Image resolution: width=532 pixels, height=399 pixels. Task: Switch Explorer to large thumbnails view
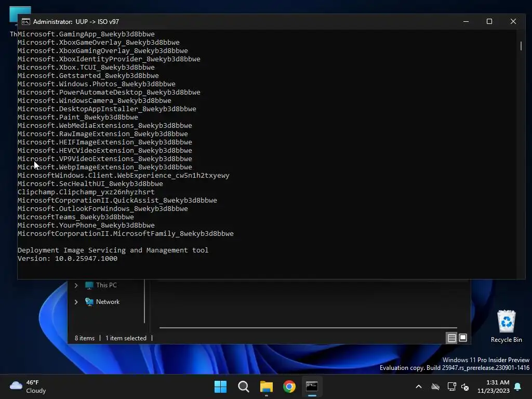(463, 338)
